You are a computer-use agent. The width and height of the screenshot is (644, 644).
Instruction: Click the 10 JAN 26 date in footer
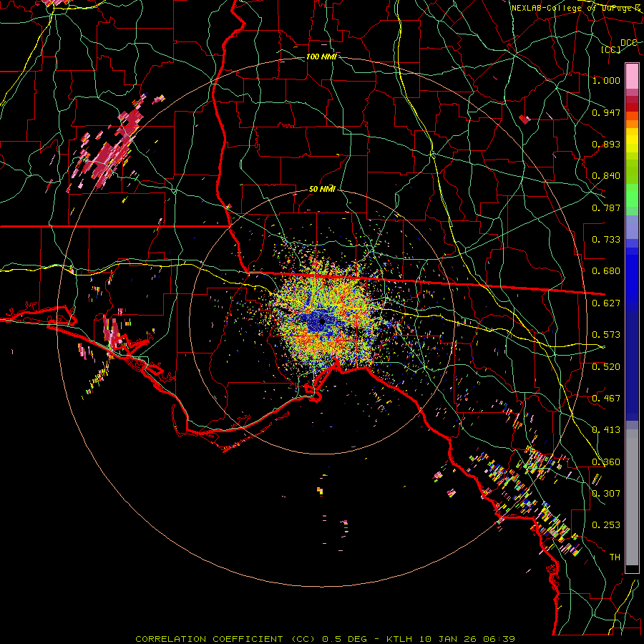[449, 639]
